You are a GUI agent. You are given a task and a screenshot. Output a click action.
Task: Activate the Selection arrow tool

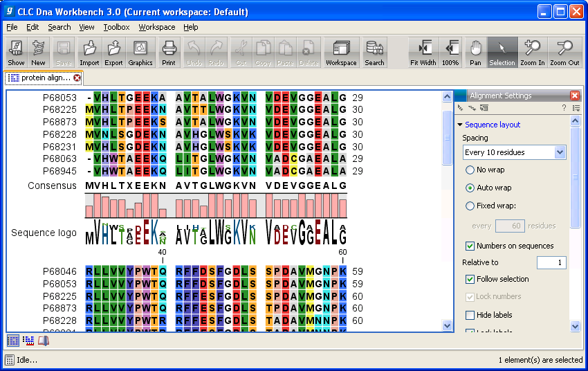tap(502, 53)
